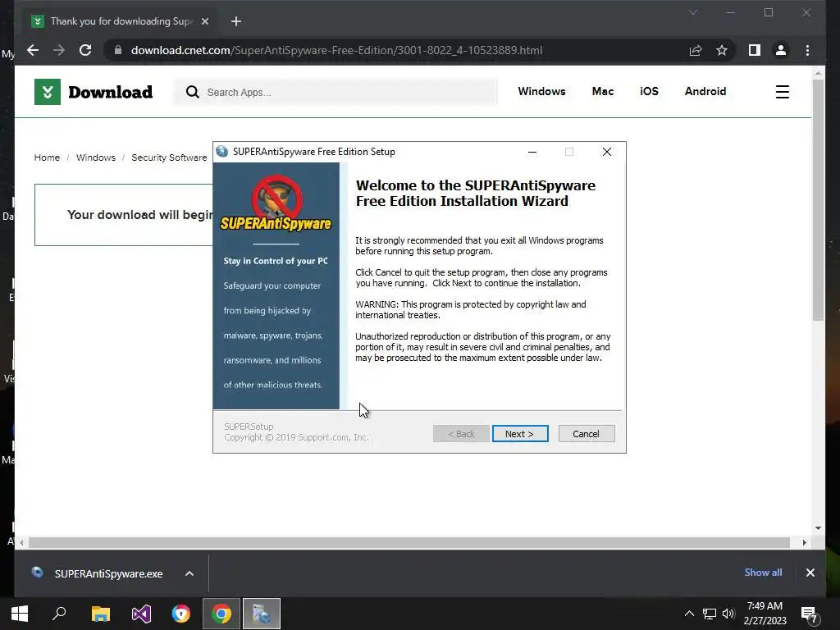Click the SUPERAntiSpyware setup window title icon
Viewport: 840px width, 630px height.
[x=221, y=152]
